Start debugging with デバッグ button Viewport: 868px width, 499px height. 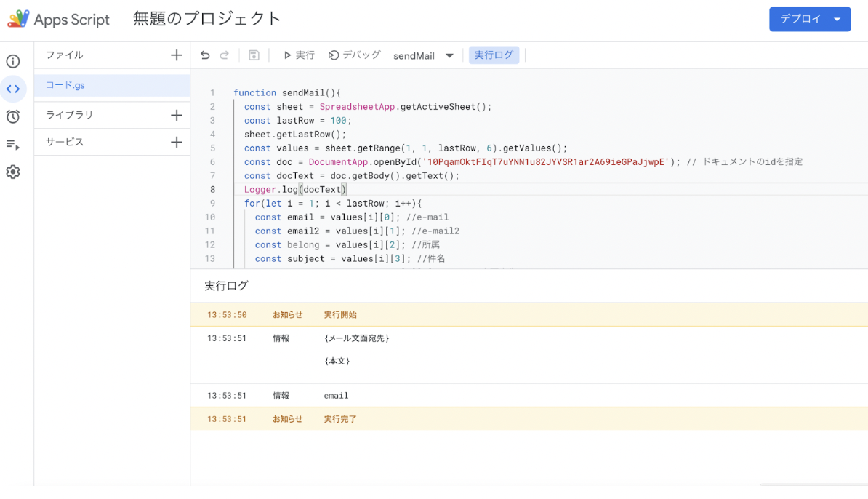[x=355, y=55]
